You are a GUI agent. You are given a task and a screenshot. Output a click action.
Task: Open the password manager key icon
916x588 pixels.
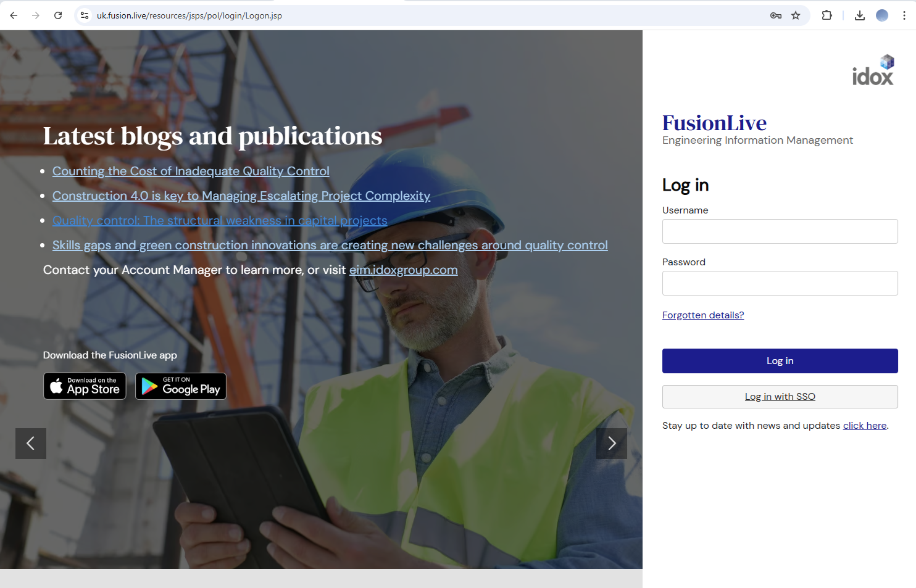[775, 15]
